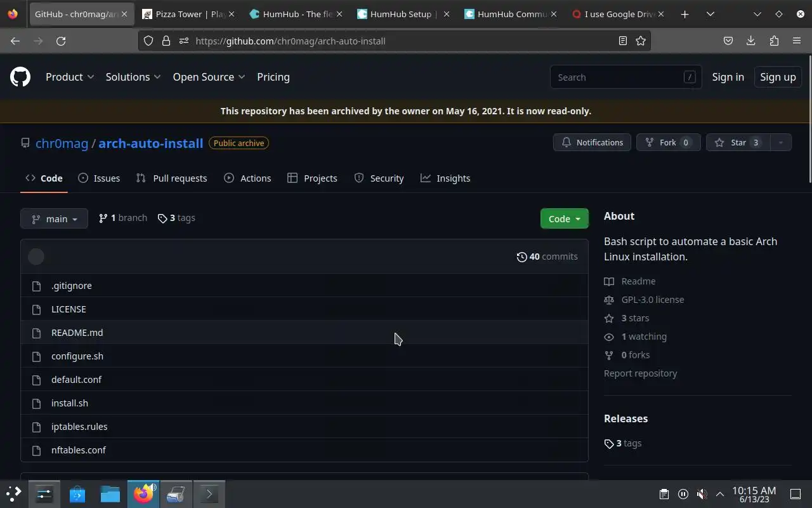View the 1 branch link

123,218
